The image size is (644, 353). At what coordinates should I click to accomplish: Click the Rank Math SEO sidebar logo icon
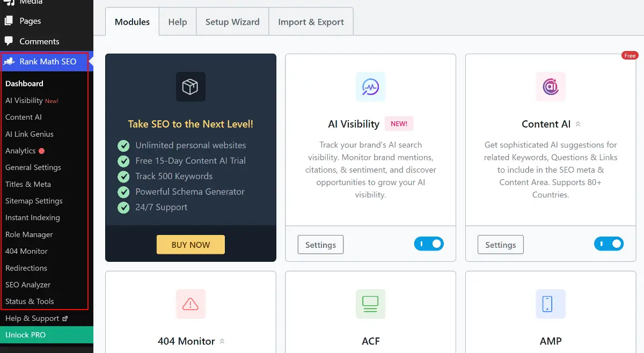[x=9, y=62]
